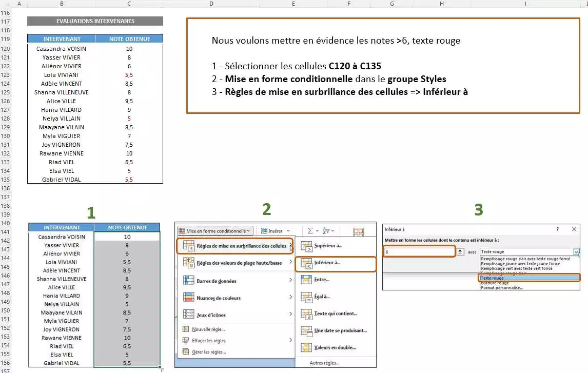
Task: Choose Autres règles... at the submenu bottom
Action: [x=324, y=363]
